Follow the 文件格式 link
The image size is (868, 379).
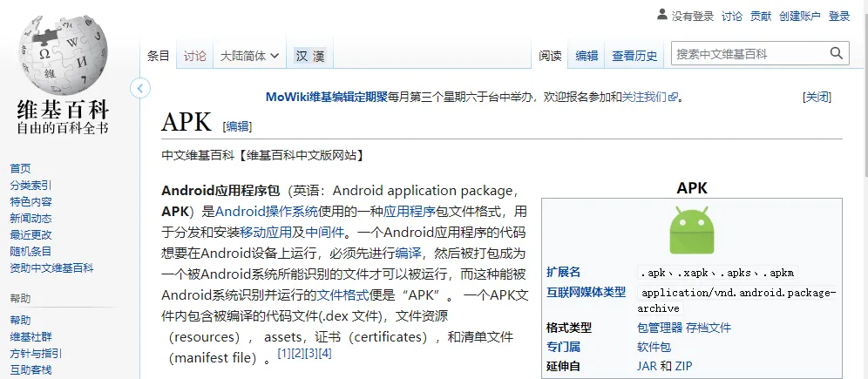pos(342,294)
